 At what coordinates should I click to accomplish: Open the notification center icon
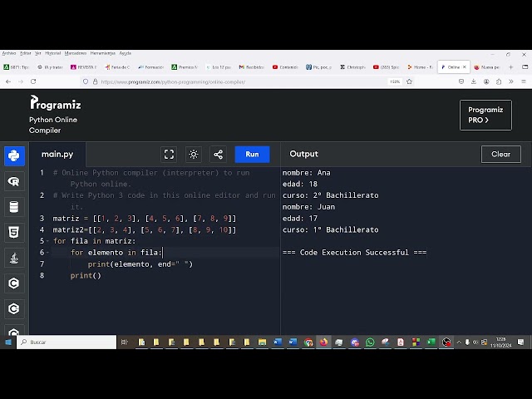[x=521, y=342]
